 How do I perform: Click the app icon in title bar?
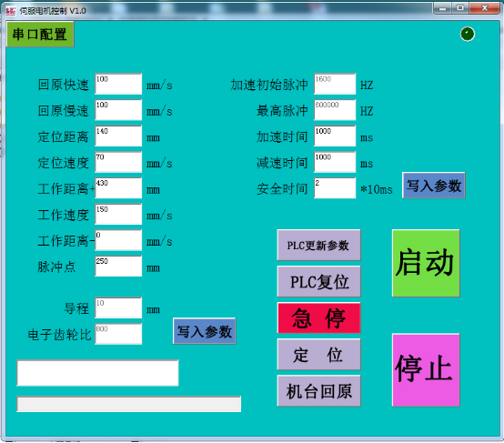click(x=11, y=11)
